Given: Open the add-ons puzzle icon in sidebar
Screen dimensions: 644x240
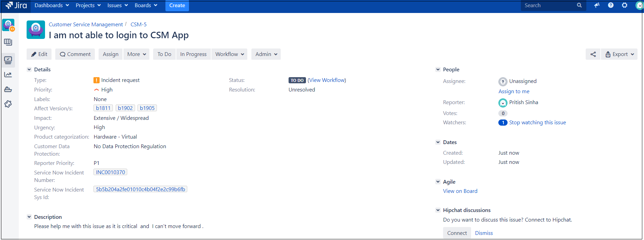Looking at the screenshot, I should (8, 104).
